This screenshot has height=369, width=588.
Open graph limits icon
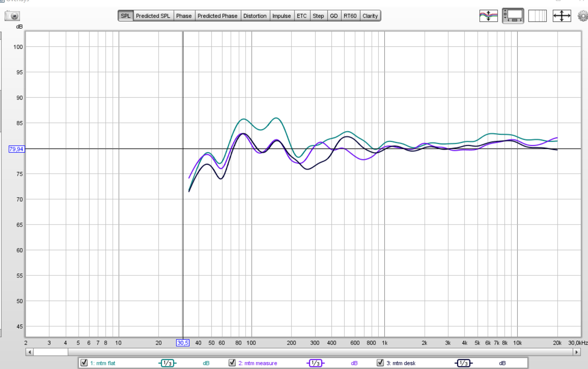(537, 16)
